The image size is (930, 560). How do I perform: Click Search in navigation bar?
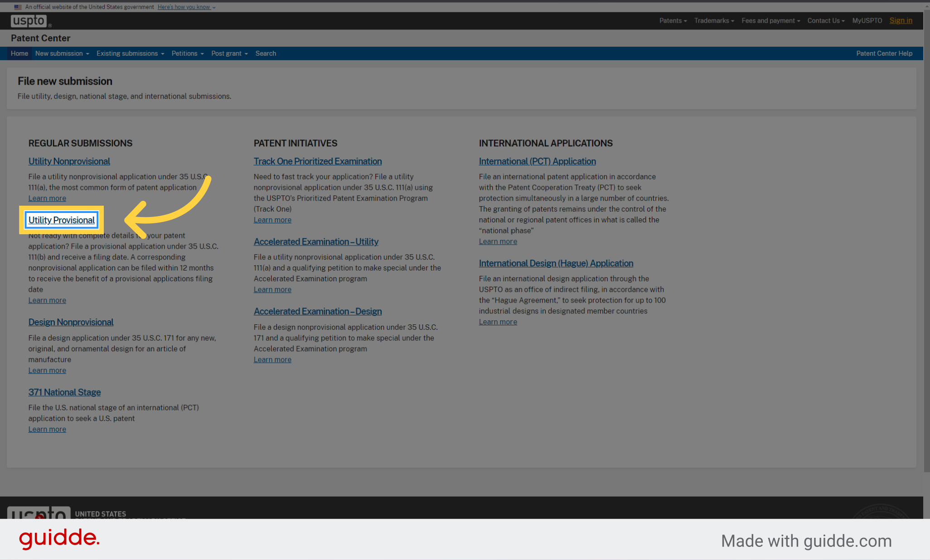(x=266, y=53)
